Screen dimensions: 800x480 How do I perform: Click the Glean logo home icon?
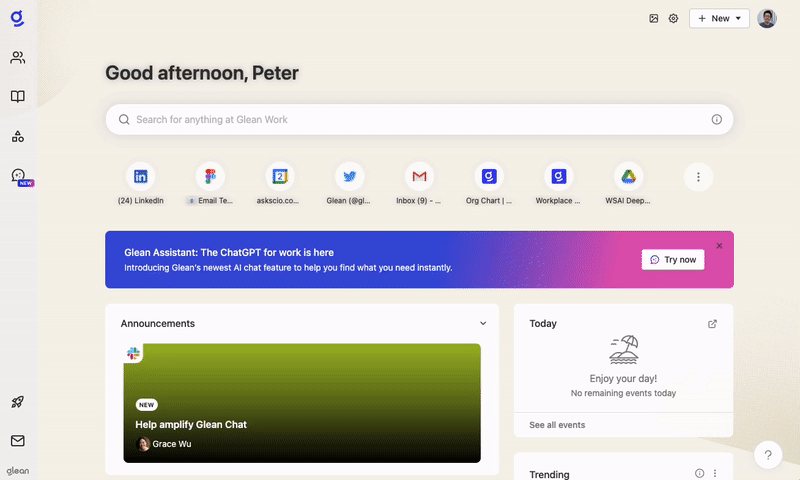tap(17, 19)
